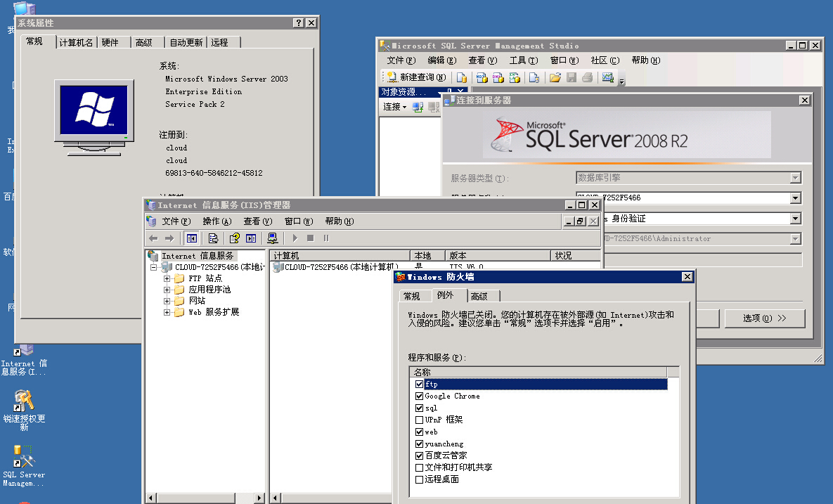
Task: Click the Help question-mark icon in IIS toolbar
Action: click(234, 238)
